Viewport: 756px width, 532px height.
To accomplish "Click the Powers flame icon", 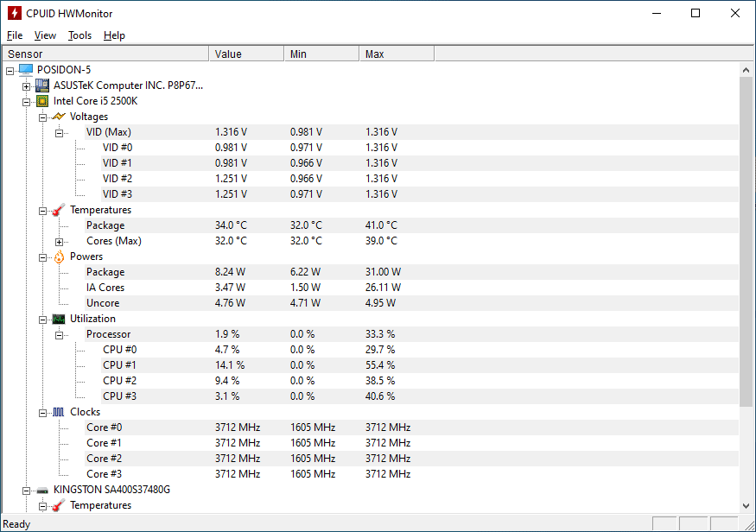I will [59, 256].
